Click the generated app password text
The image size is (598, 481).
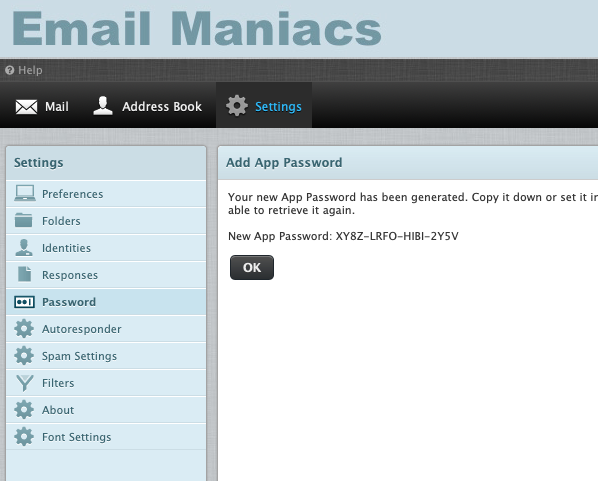pyautogui.click(x=397, y=236)
